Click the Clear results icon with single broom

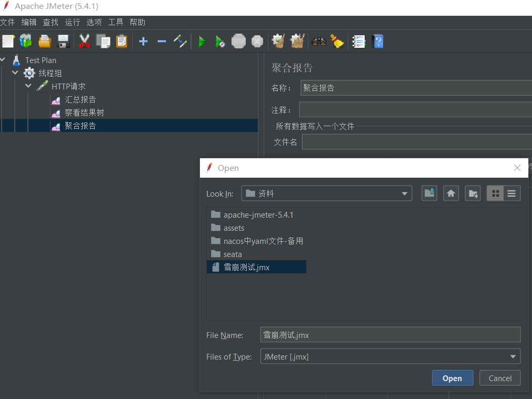[278, 42]
